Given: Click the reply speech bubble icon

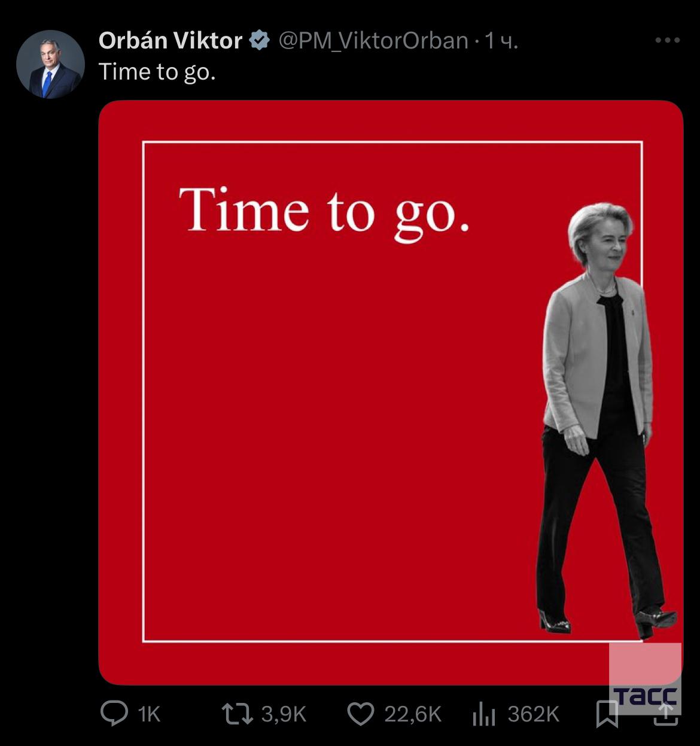Looking at the screenshot, I should [114, 713].
